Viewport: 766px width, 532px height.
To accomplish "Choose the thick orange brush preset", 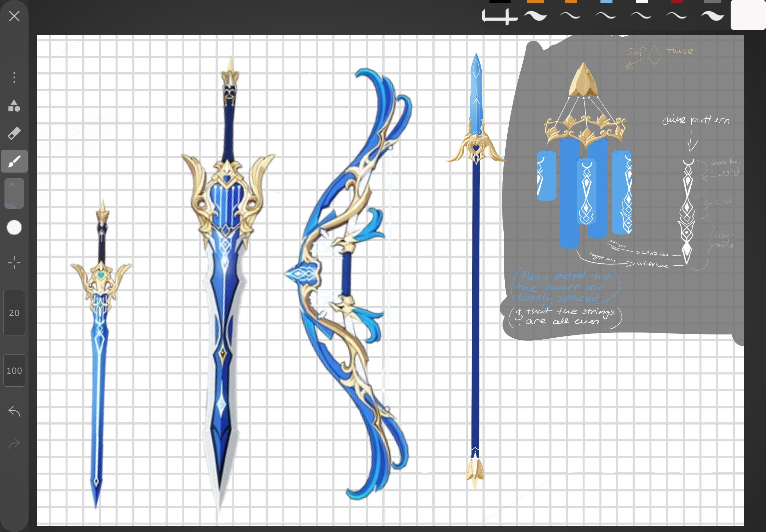I will point(535,15).
